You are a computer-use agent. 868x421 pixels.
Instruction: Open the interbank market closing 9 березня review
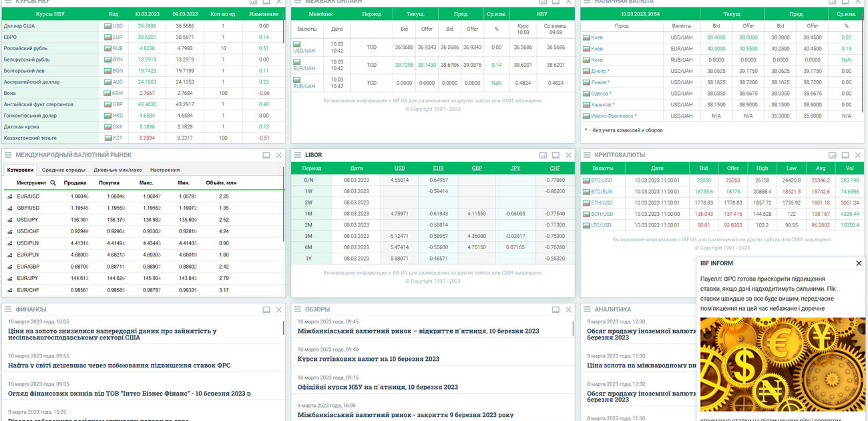click(x=406, y=415)
